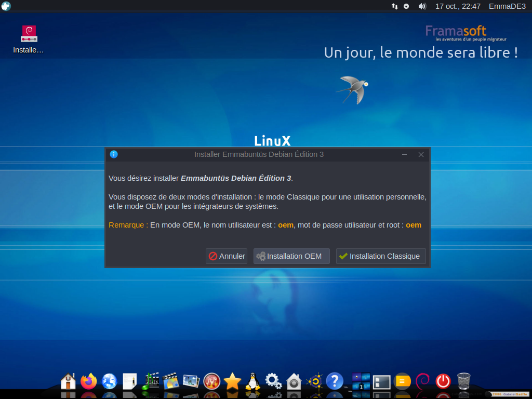Cancel the installer with Annuler
The image size is (532, 399).
[x=227, y=256]
